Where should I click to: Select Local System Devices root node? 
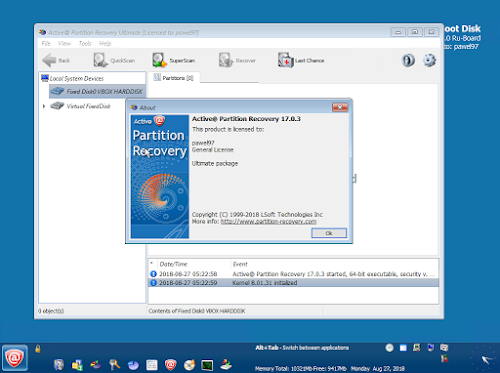[x=73, y=78]
